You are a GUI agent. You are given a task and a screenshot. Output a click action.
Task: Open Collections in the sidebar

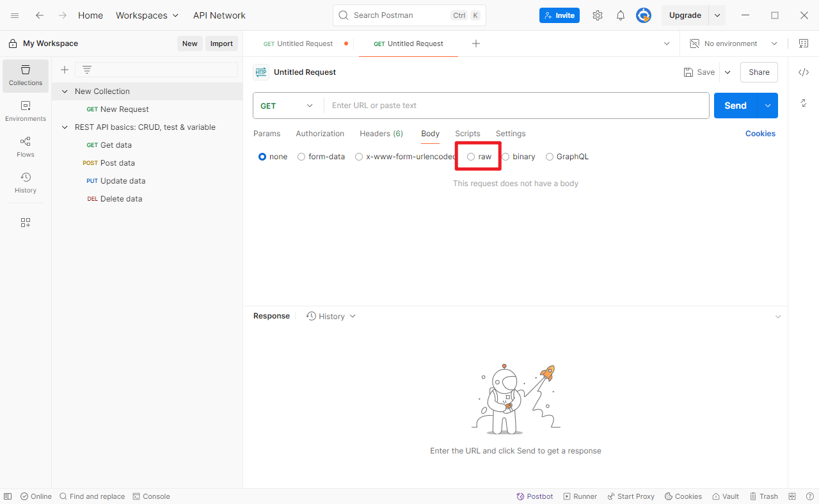coord(26,75)
